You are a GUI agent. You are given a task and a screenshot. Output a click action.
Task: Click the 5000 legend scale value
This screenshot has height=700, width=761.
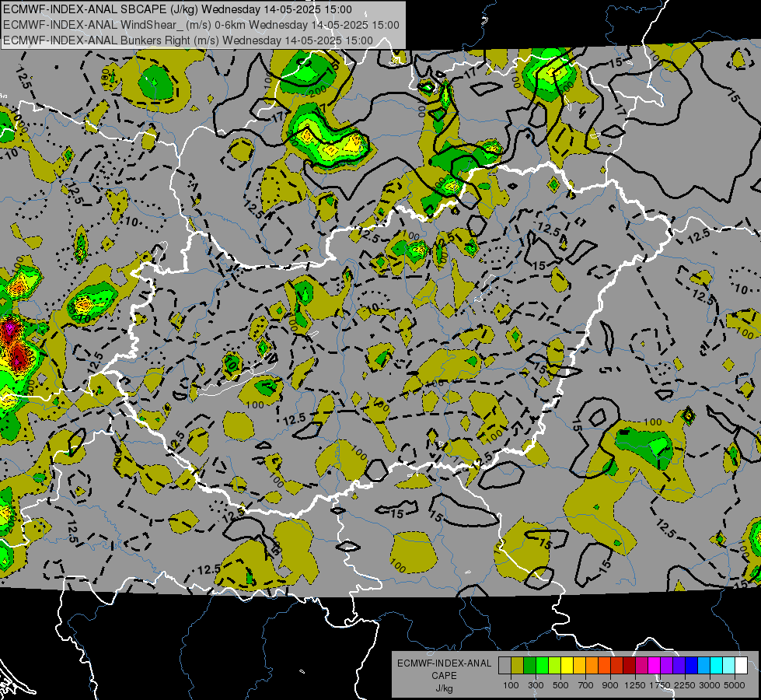tap(735, 685)
